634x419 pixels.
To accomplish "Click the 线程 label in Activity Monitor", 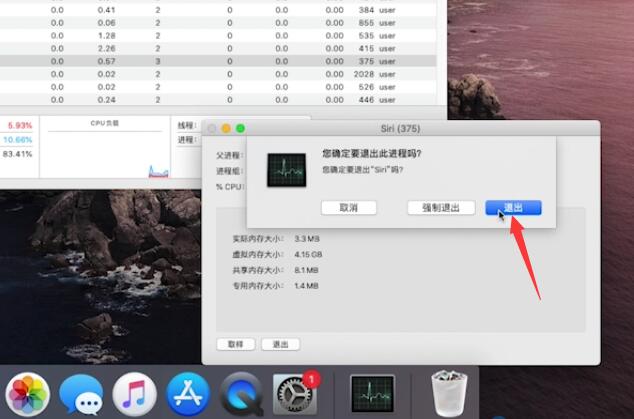I will click(187, 125).
